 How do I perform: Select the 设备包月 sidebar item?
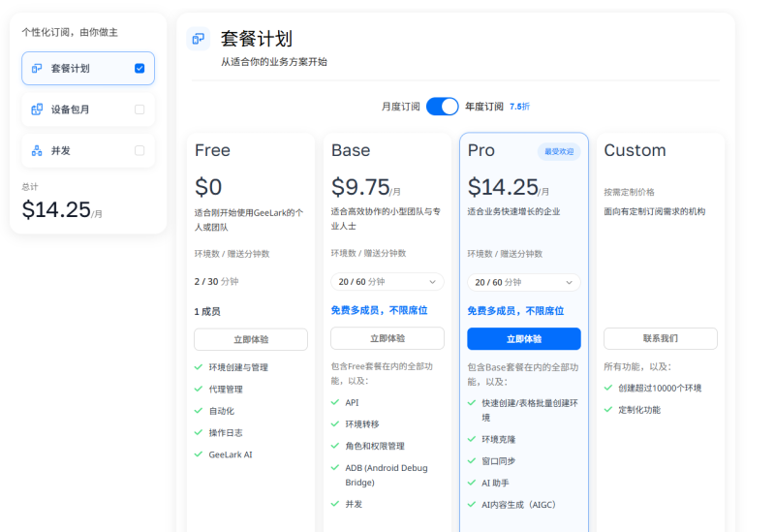[88, 110]
